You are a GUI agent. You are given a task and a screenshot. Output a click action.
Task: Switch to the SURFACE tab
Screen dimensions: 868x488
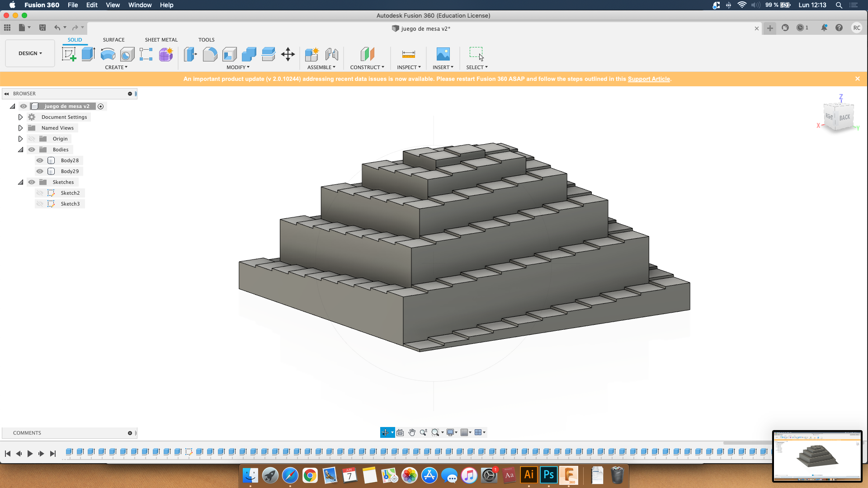coord(113,40)
